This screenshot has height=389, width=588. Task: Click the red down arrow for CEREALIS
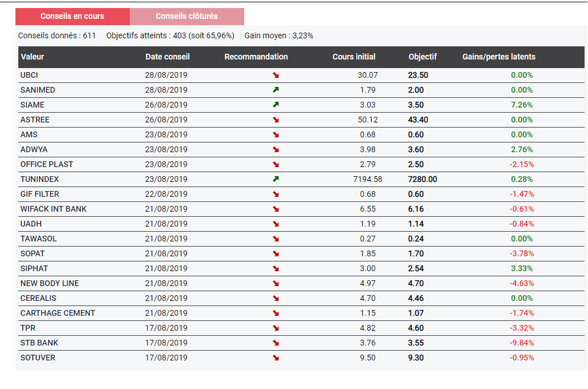(276, 299)
